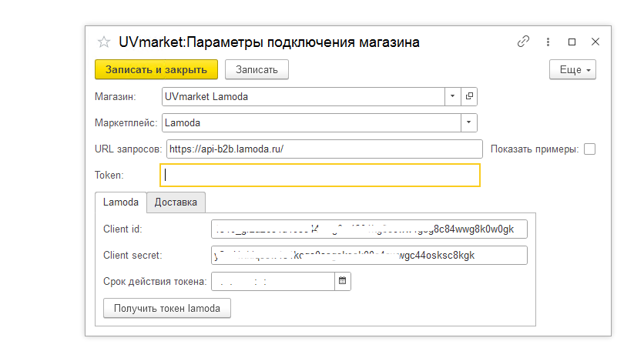Maximize the parameters dialog window
644x358 pixels.
point(572,42)
